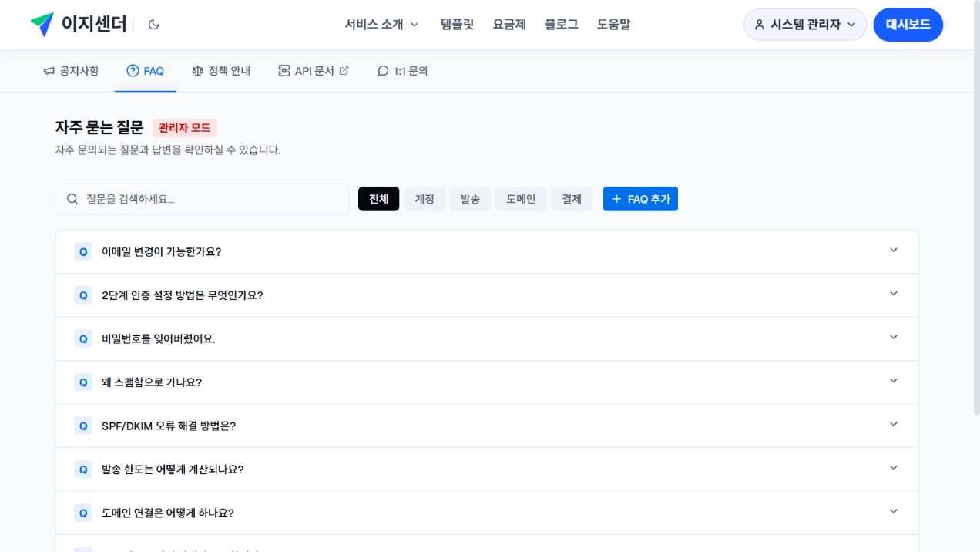The image size is (980, 552).
Task: Click question text 발송 한도는 어떻게 계산되나요?
Action: pos(173,469)
